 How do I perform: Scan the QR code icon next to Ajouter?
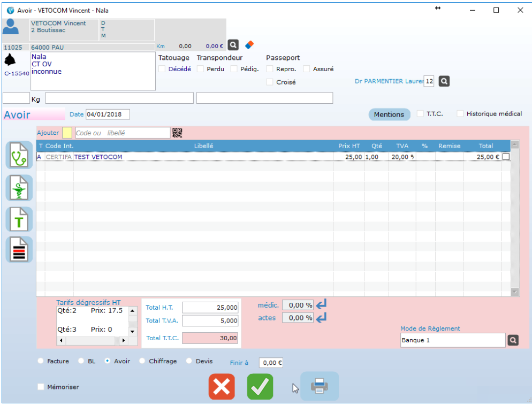[x=177, y=133]
